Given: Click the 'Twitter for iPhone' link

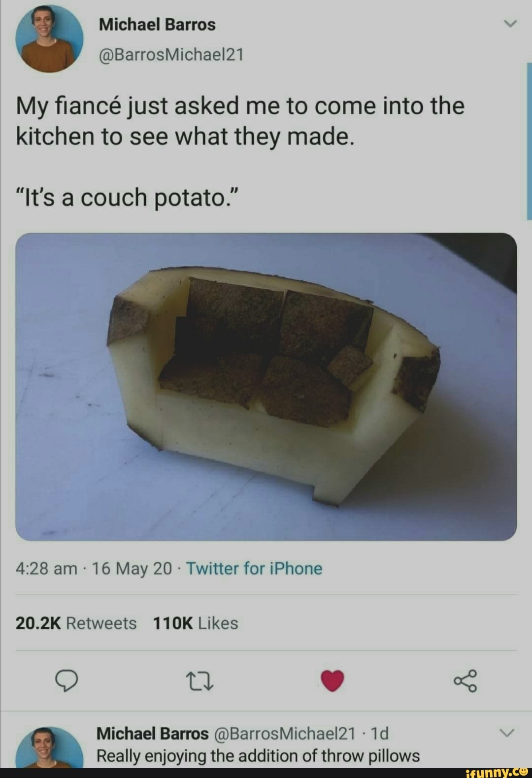Looking at the screenshot, I should point(254,569).
